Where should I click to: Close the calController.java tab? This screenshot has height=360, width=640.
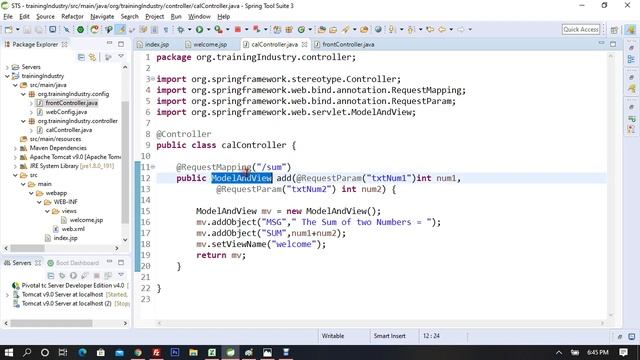tap(304, 44)
